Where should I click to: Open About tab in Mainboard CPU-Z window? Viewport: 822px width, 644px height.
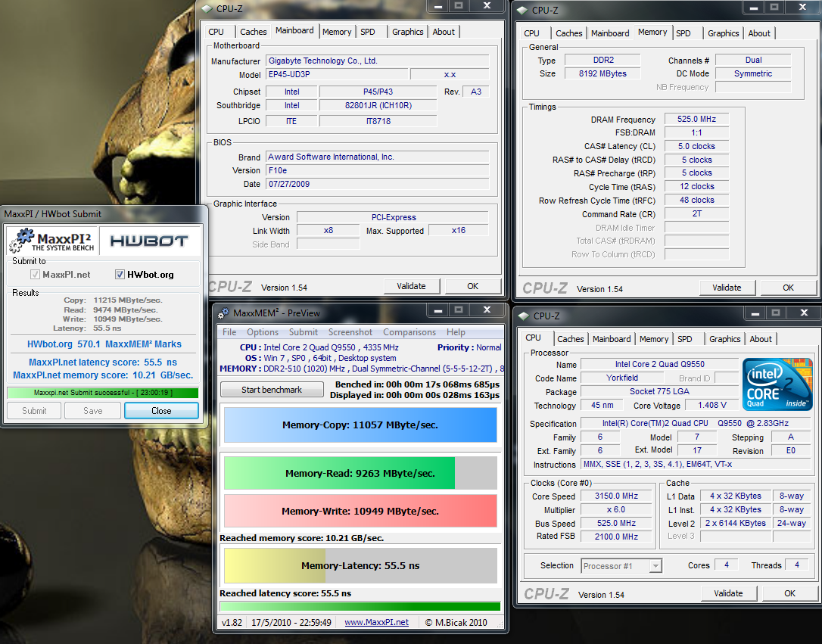pyautogui.click(x=444, y=32)
